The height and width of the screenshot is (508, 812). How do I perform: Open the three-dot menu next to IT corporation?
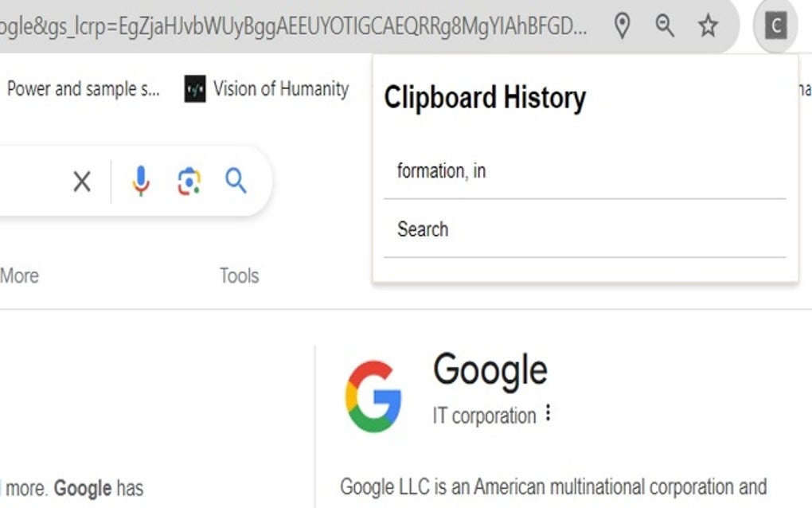point(548,415)
